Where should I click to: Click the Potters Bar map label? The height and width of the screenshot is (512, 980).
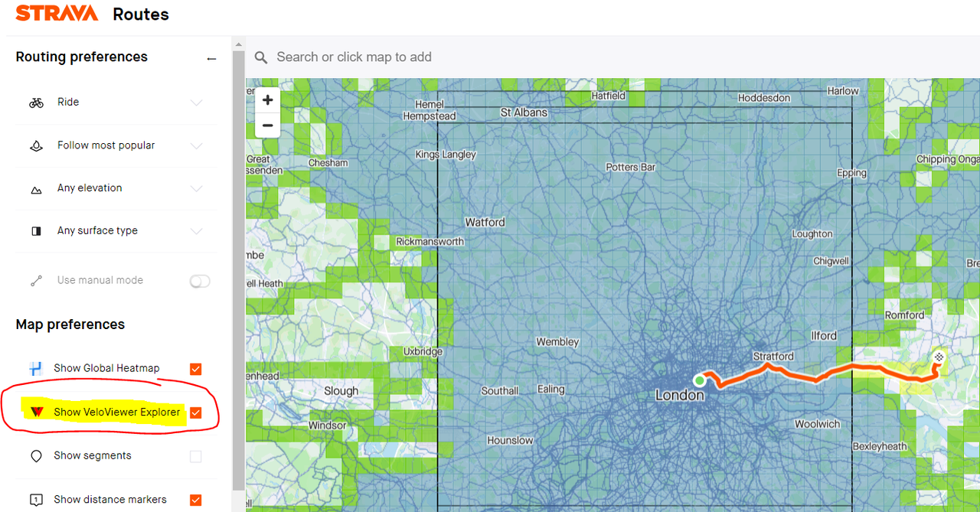631,167
